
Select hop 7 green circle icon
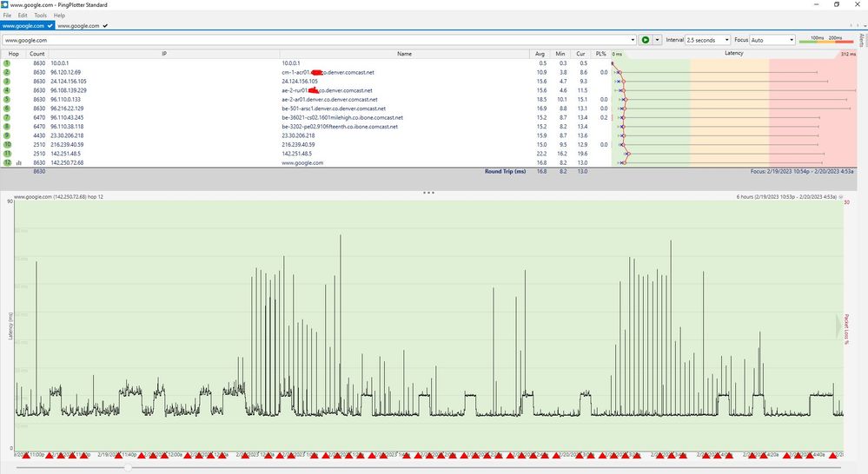point(7,117)
